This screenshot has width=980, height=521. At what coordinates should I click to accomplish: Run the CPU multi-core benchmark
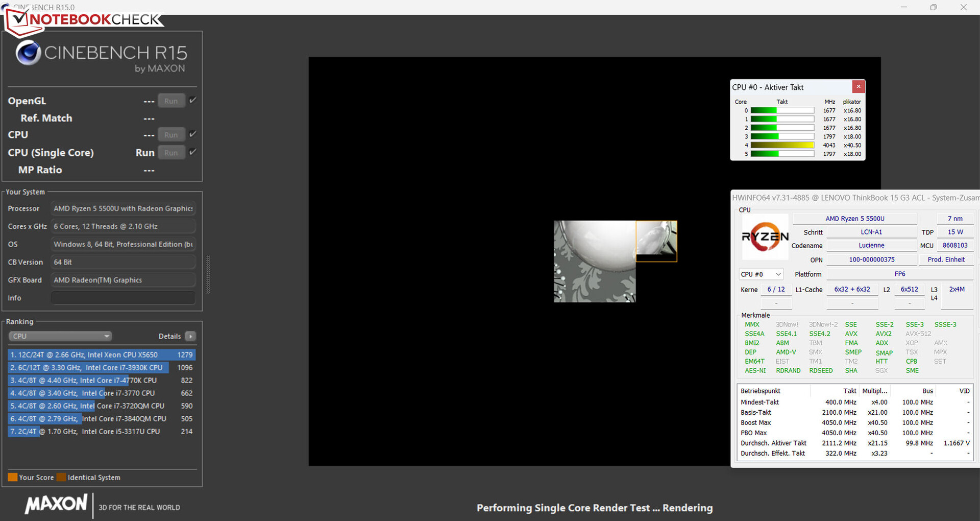tap(171, 135)
